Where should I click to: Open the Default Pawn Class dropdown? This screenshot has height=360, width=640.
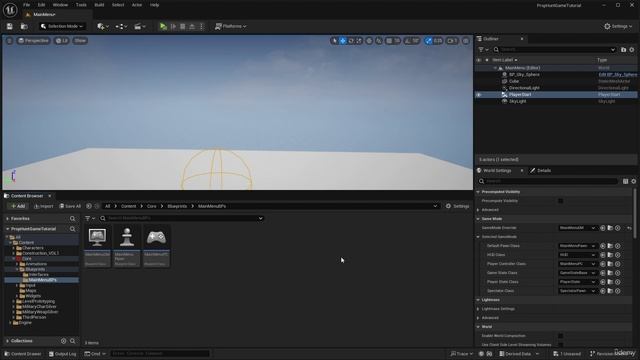(577, 246)
